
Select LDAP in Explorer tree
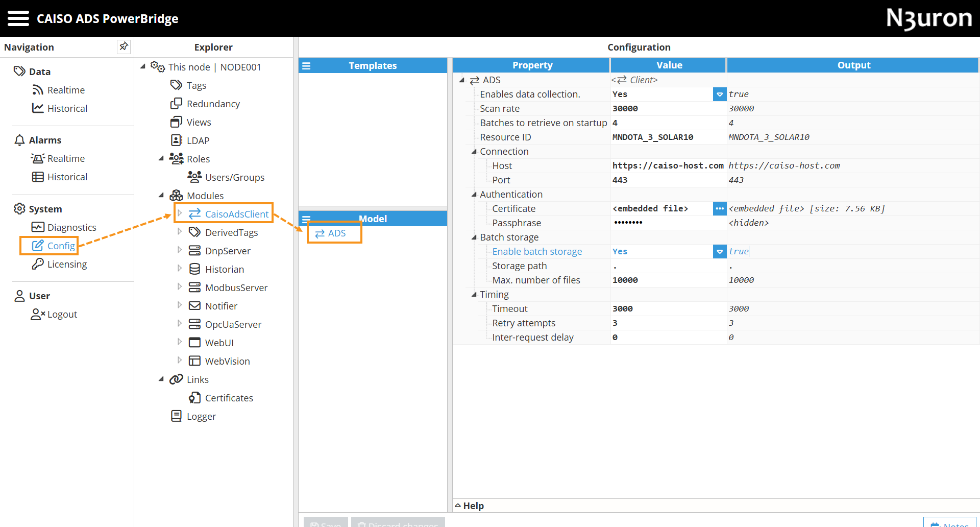click(190, 140)
